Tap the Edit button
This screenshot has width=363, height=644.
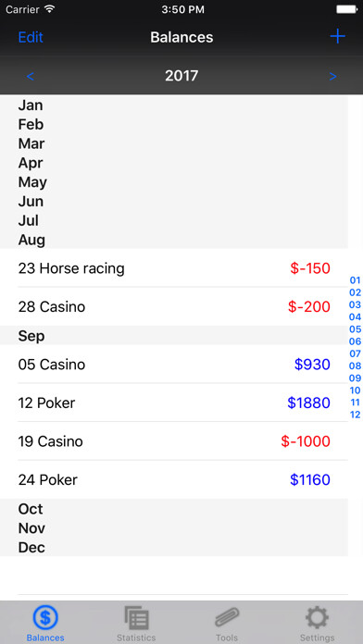pos(31,37)
